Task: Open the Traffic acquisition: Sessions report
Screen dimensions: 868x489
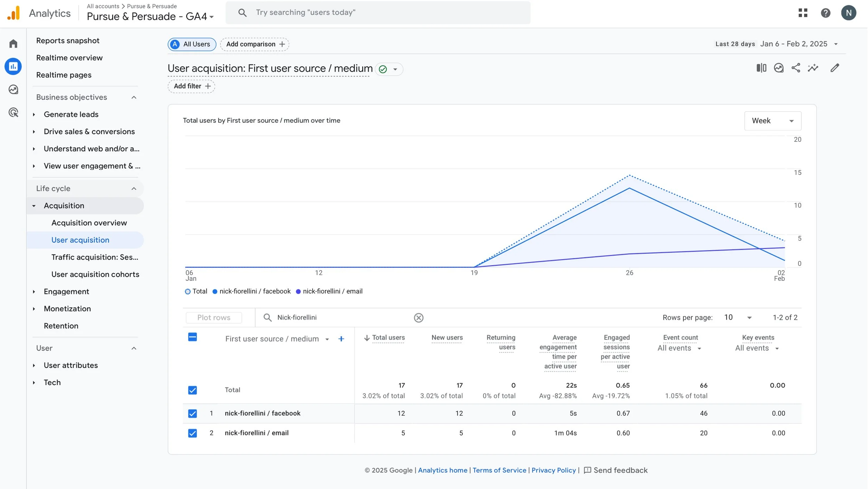Action: 95,257
